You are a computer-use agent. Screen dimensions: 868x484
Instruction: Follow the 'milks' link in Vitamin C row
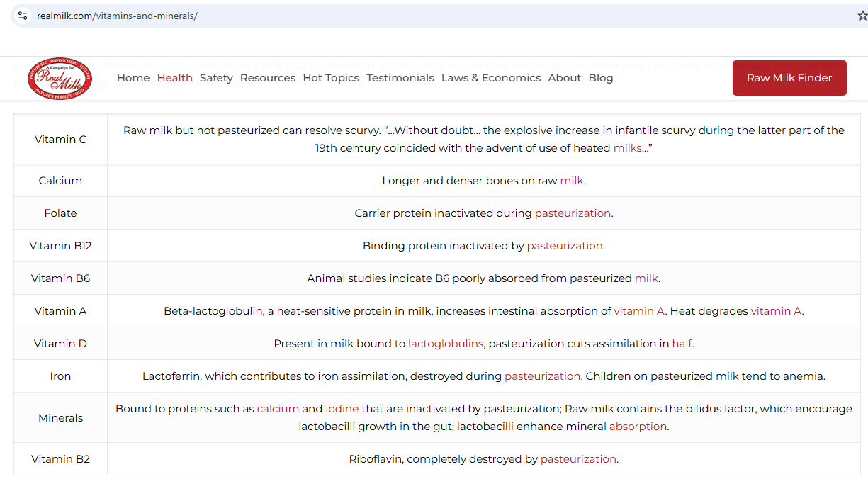click(x=628, y=148)
